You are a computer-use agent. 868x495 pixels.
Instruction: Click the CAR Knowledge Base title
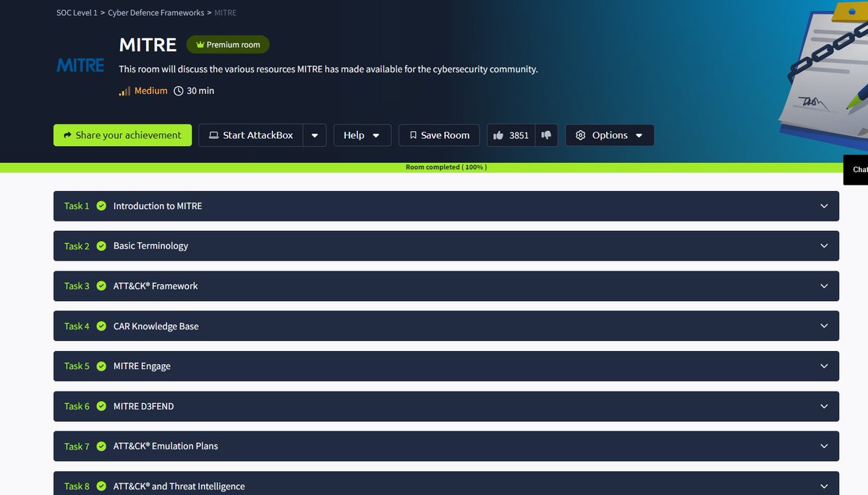[156, 326]
